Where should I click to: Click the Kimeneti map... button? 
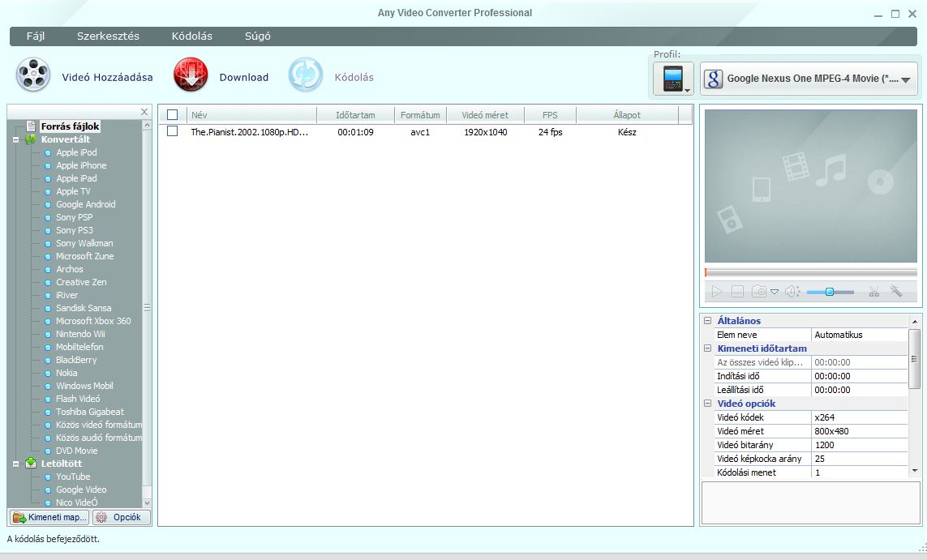[49, 517]
